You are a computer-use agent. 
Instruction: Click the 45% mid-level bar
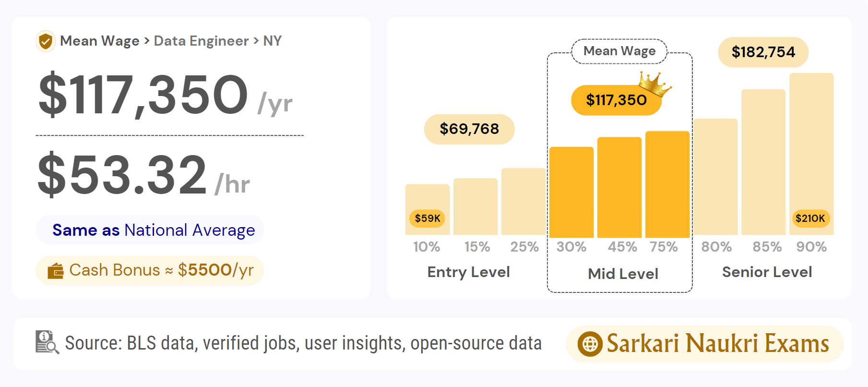pyautogui.click(x=619, y=187)
